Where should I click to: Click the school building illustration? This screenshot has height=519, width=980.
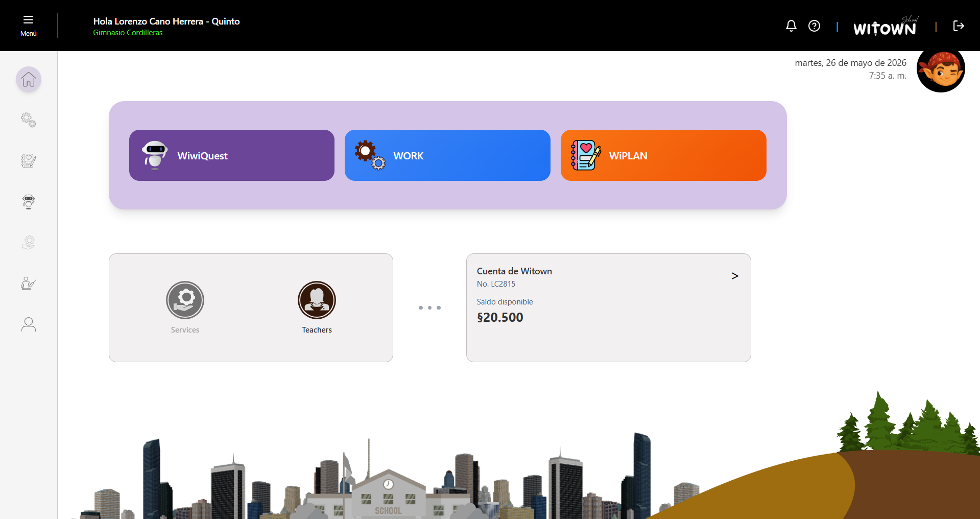coord(388,493)
